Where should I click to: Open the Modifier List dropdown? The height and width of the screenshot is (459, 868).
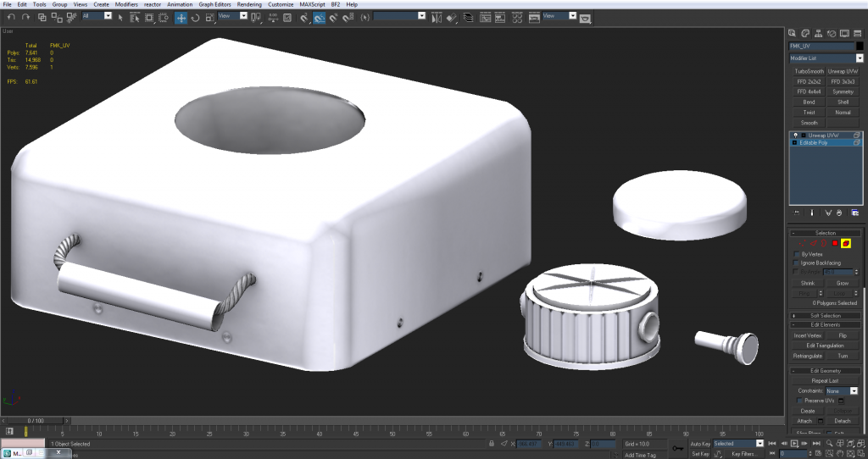tap(860, 58)
